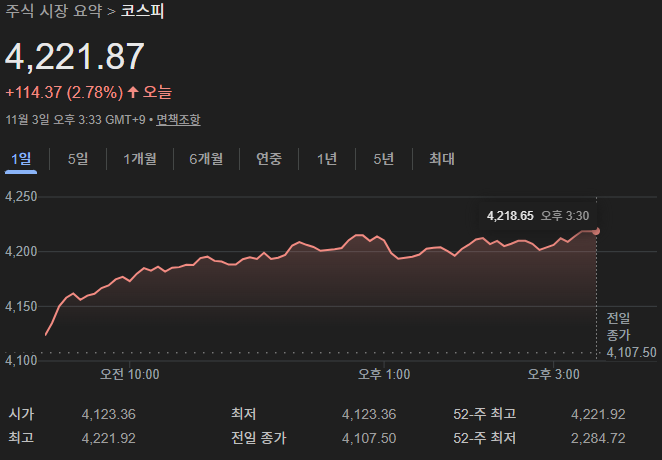Click the 전일 종가 value 4,107.50 in table
Viewport: 662px width, 460px height.
369,438
